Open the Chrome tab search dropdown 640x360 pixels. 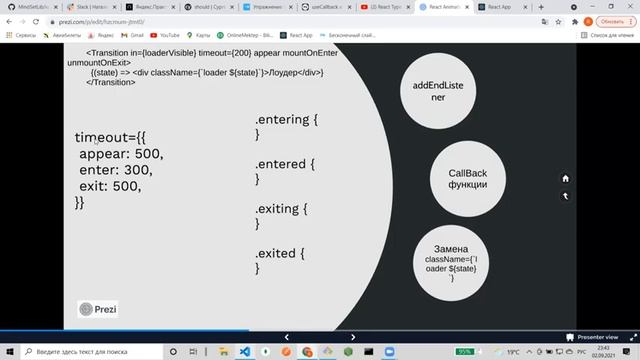click(x=573, y=7)
